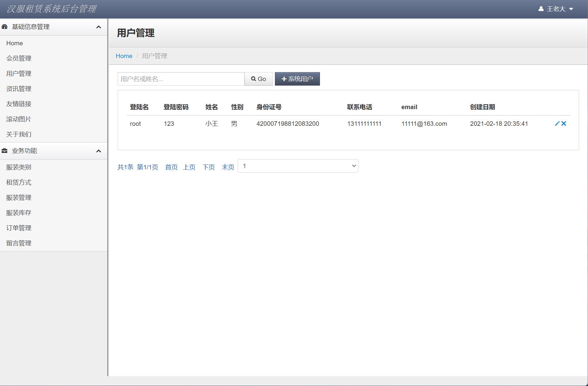Click the username search input field
Screen dimensions: 588x386
point(181,79)
